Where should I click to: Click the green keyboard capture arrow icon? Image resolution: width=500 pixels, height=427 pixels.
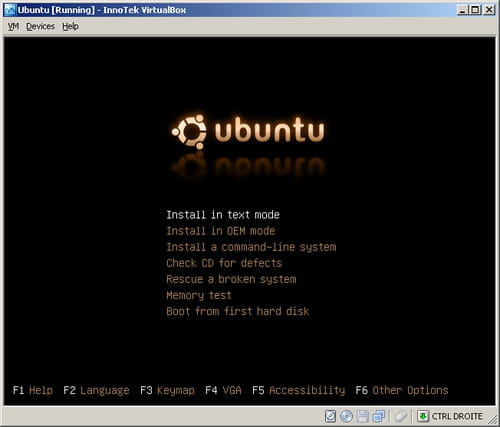click(x=423, y=416)
